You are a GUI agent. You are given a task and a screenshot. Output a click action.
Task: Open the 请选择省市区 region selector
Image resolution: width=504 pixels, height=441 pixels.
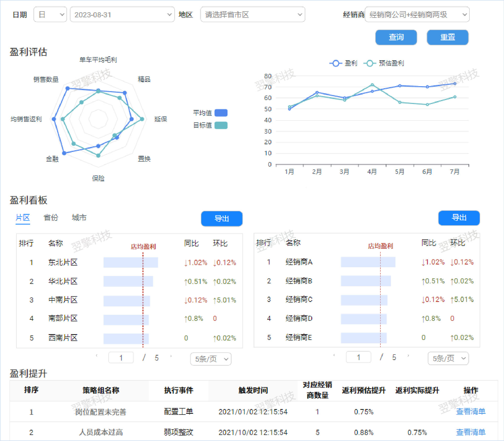tap(252, 14)
